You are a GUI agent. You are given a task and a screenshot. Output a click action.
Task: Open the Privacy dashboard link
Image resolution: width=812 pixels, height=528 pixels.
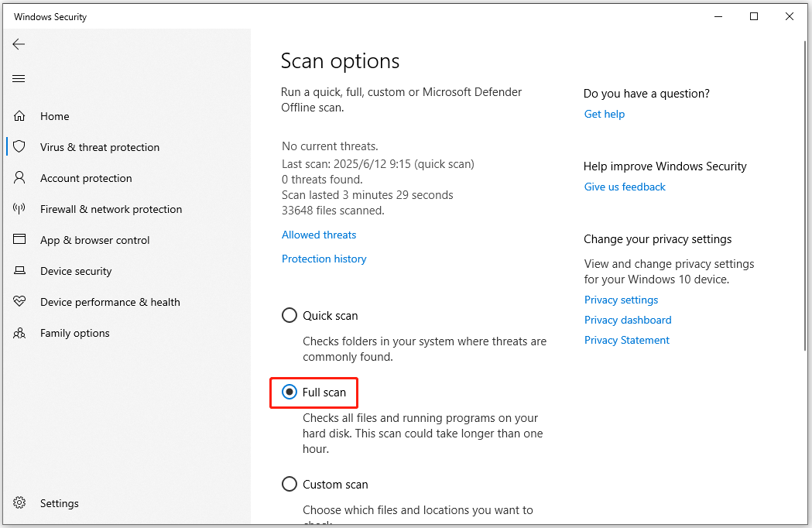click(x=628, y=321)
